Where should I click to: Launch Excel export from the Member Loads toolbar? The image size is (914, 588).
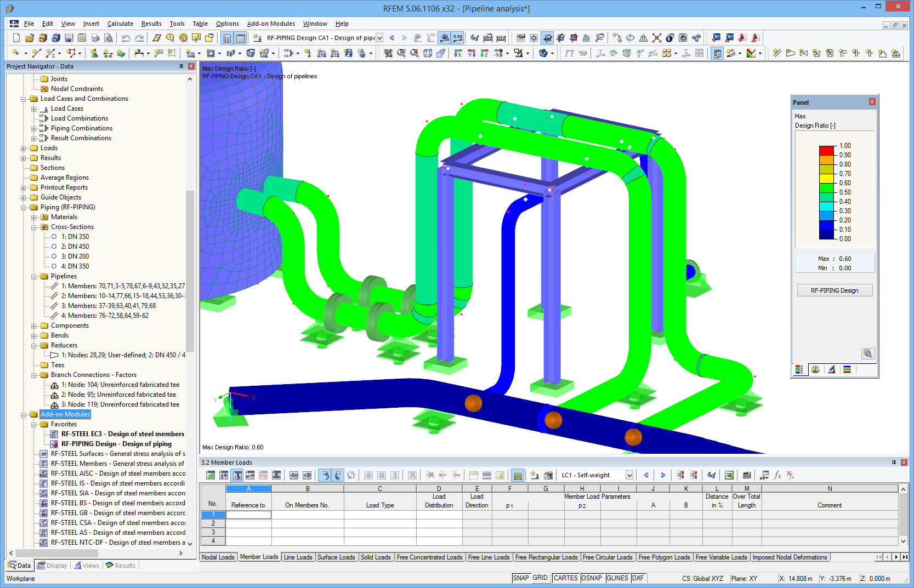click(729, 475)
